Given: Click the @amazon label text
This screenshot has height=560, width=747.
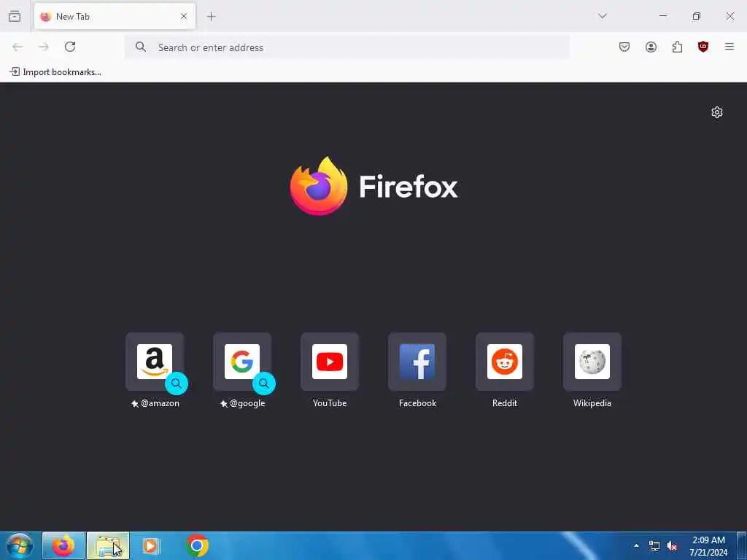Looking at the screenshot, I should (160, 402).
